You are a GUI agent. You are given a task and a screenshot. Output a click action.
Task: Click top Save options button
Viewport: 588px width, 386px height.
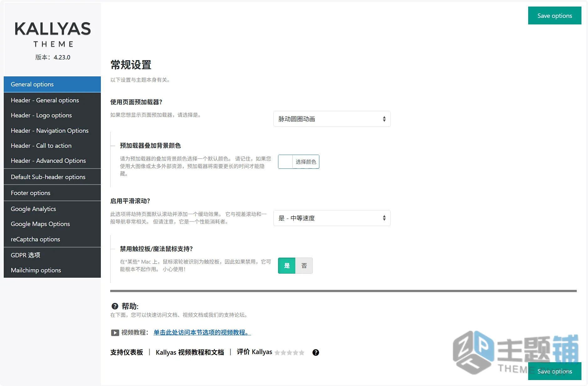pyautogui.click(x=554, y=16)
